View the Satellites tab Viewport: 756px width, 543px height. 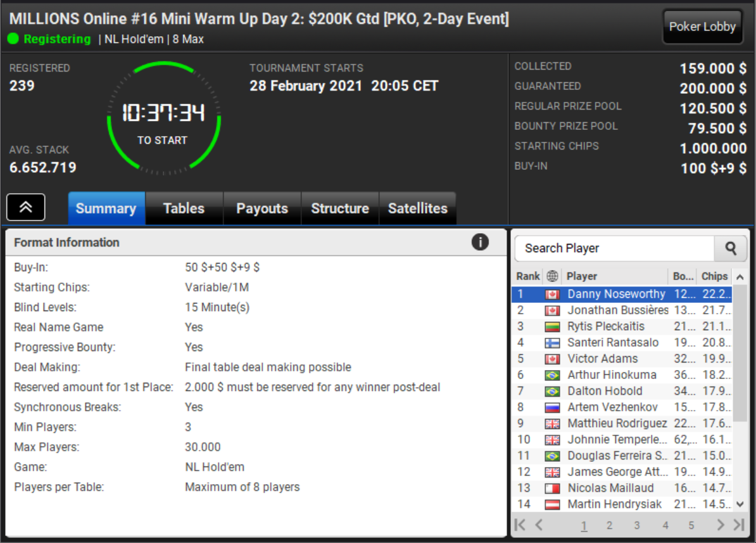[x=417, y=208]
